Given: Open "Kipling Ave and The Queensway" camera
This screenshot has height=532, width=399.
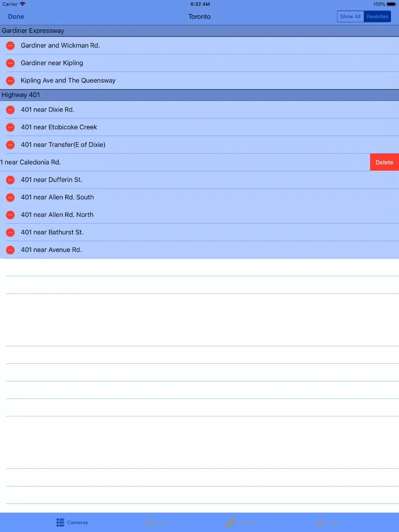Looking at the screenshot, I should pyautogui.click(x=68, y=81).
